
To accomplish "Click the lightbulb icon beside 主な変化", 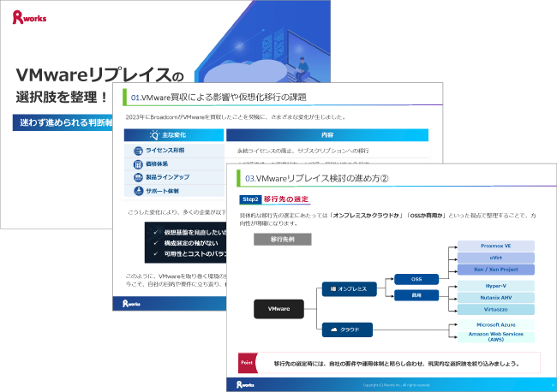I will pos(154,135).
